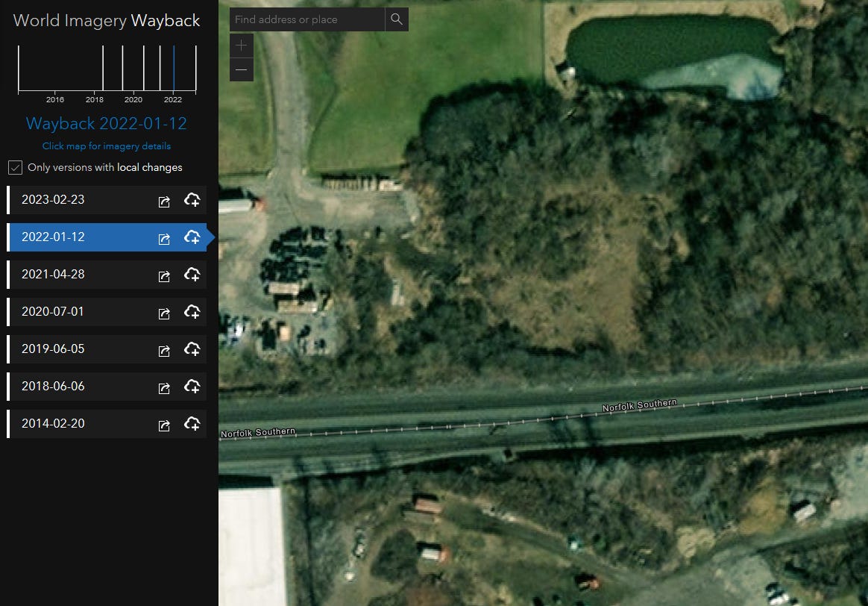Screen dimensions: 868x606
Task: Open 2022-01-12 version share icon
Action: pos(164,239)
